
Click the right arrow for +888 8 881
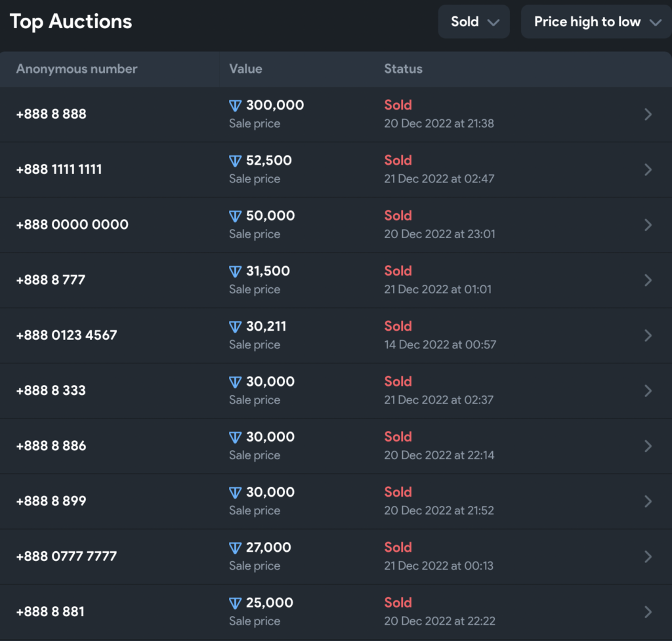coord(648,612)
